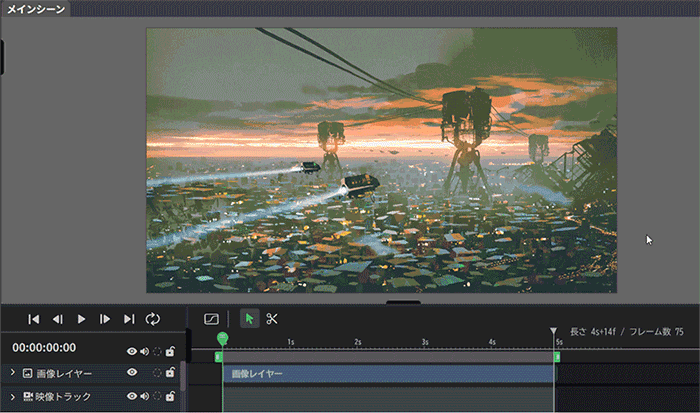Toggle solo circle on 映像トラック
700x413 pixels.
157,396
